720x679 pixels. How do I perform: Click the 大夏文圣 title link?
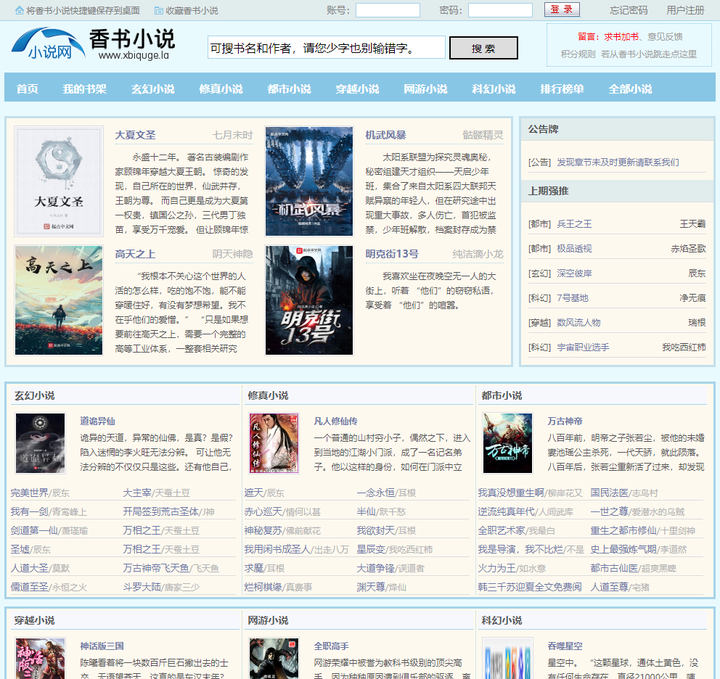click(135, 135)
